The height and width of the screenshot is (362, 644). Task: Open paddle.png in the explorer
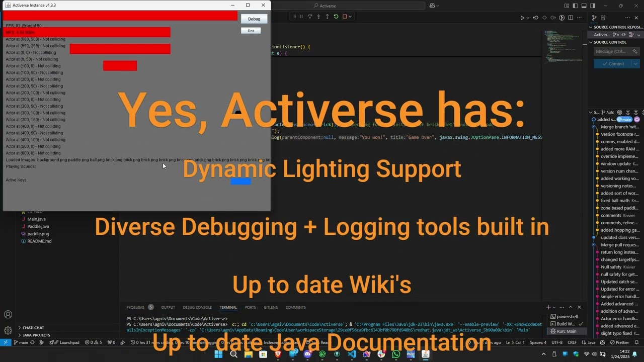[38, 234]
